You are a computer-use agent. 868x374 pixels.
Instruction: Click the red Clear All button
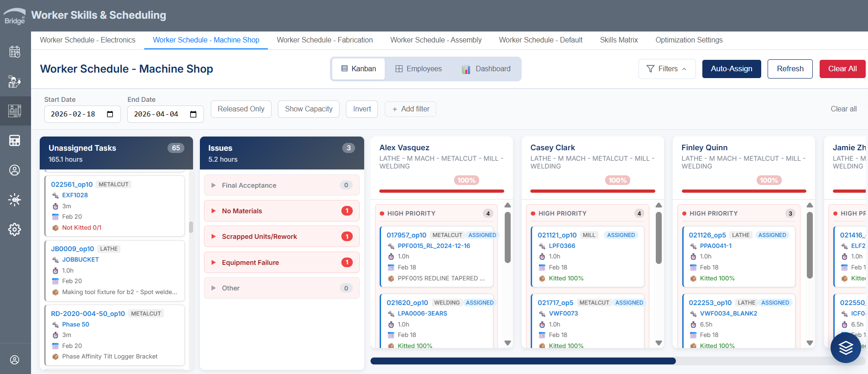(x=842, y=69)
